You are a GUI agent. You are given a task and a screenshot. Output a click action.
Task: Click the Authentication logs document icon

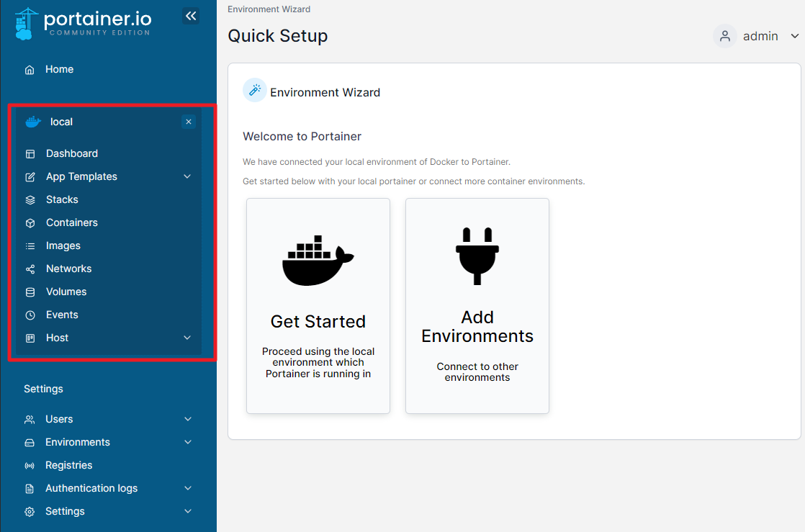30,489
